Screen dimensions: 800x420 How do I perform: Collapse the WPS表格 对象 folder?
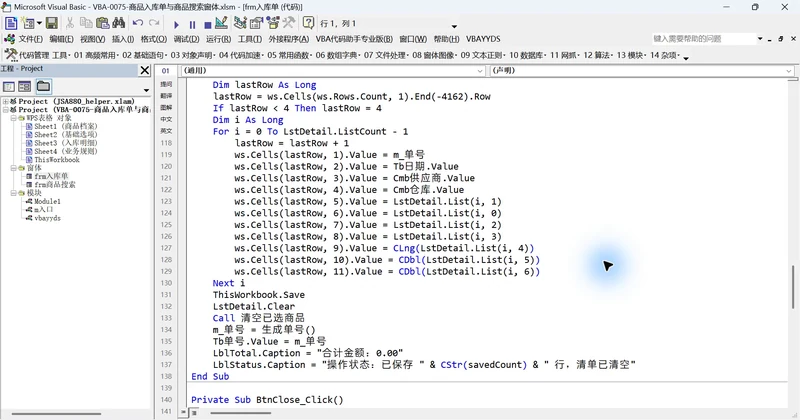click(14, 118)
